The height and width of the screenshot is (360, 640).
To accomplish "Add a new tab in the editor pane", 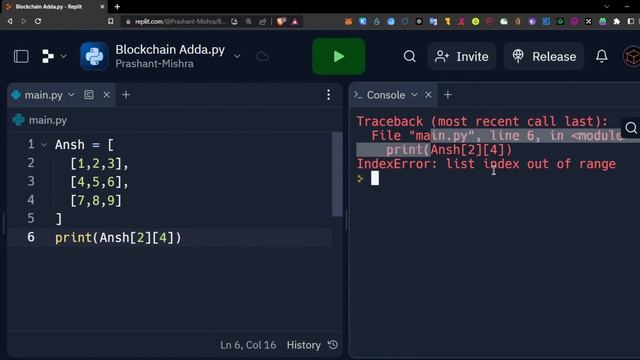I will pos(126,95).
